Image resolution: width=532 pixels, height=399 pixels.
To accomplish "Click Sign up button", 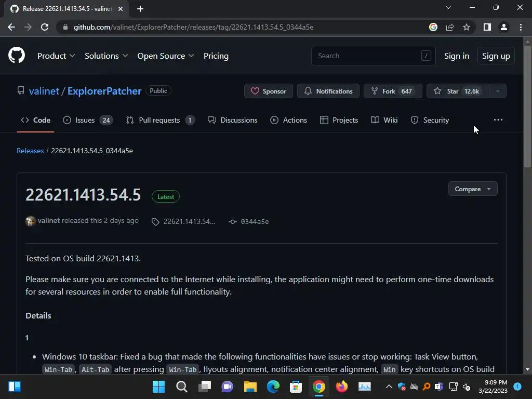I will point(496,56).
